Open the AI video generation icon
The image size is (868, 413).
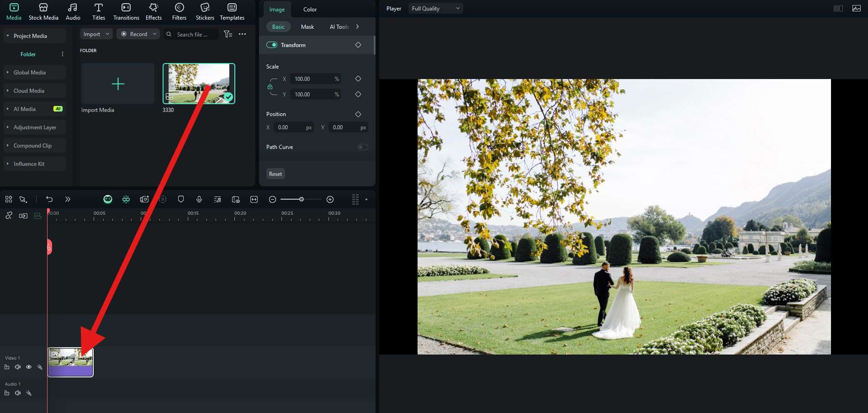(x=144, y=199)
